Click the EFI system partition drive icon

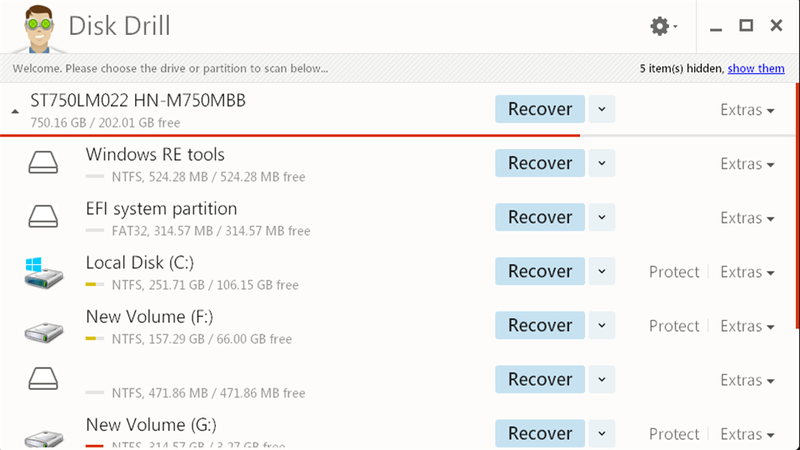(43, 218)
